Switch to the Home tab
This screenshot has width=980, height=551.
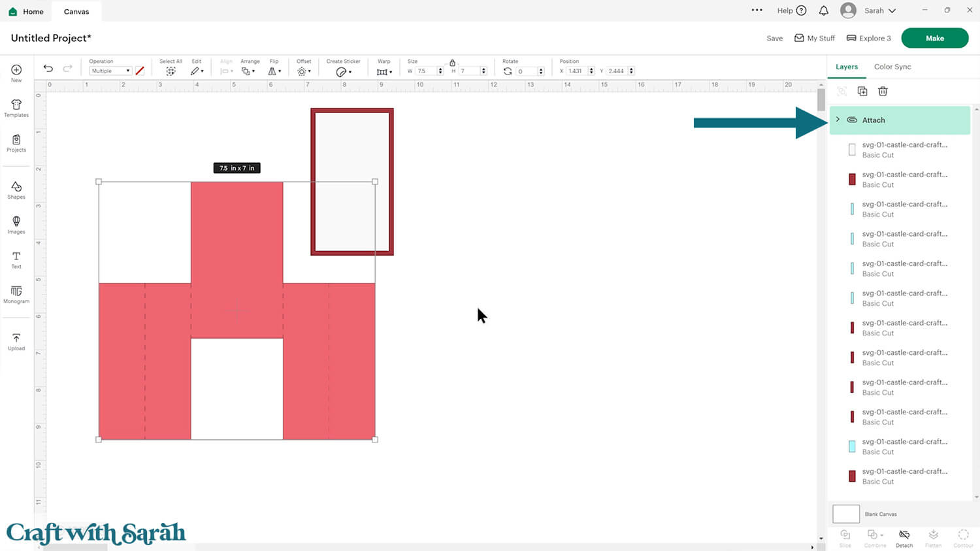pos(27,11)
